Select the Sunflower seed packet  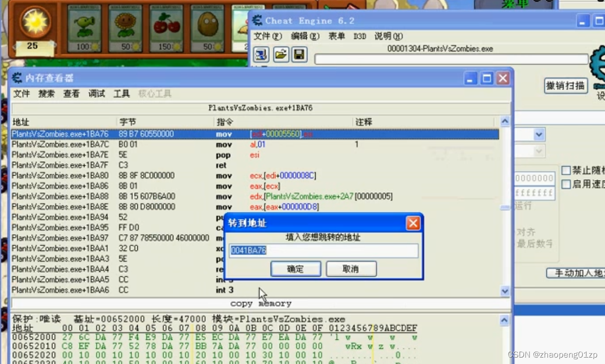[125, 28]
